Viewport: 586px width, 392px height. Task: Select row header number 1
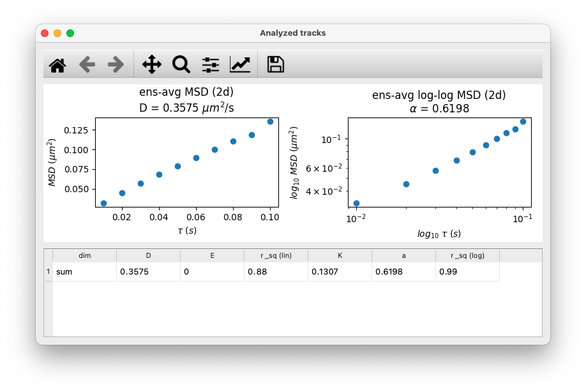click(49, 272)
